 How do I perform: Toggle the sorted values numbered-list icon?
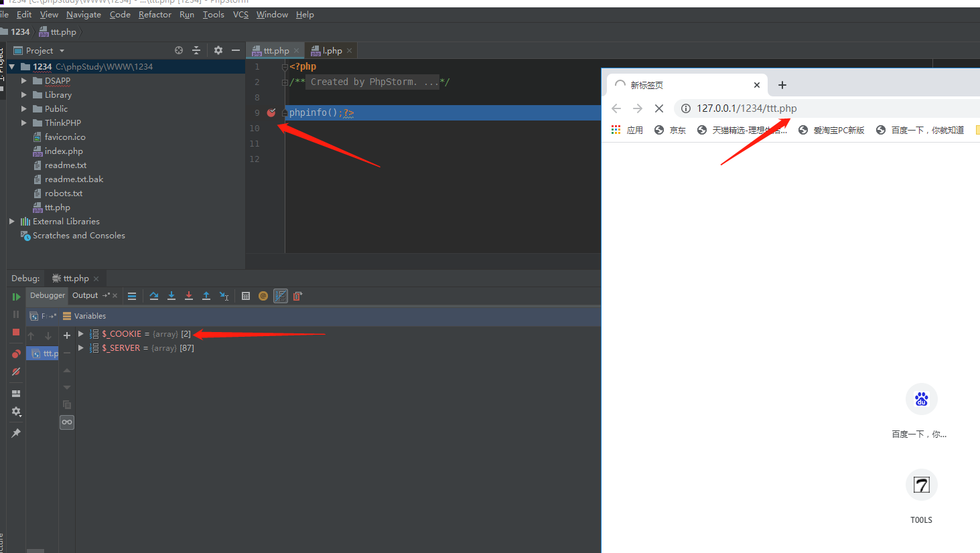pos(281,296)
